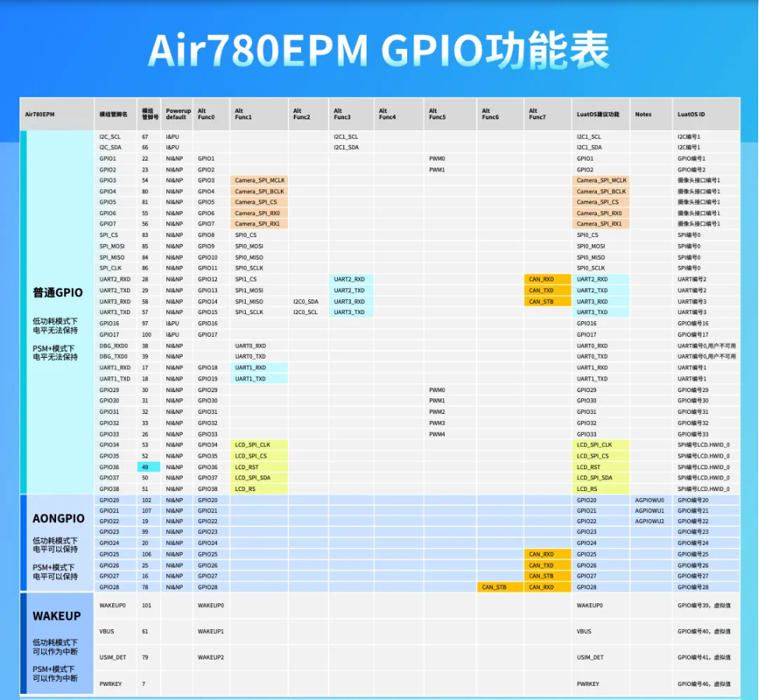Image resolution: width=759 pixels, height=700 pixels.
Task: Click the title "Air780EPM GPIO功能表"
Action: point(379,51)
